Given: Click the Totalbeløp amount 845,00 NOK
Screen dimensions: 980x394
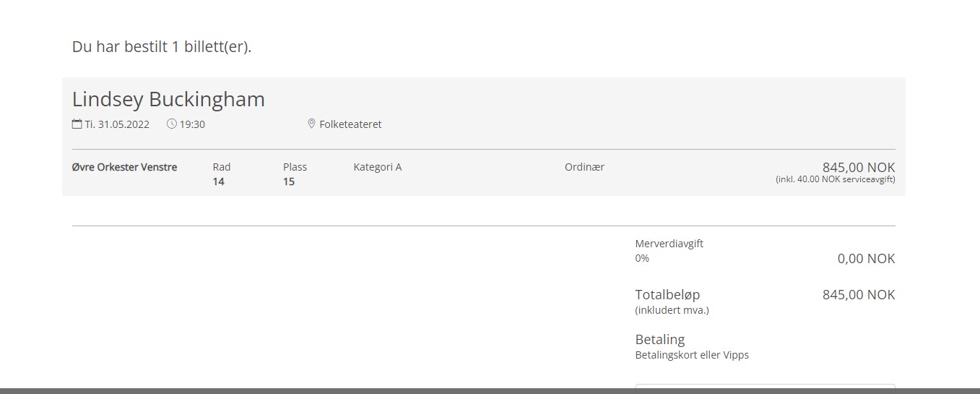Looking at the screenshot, I should pos(859,295).
